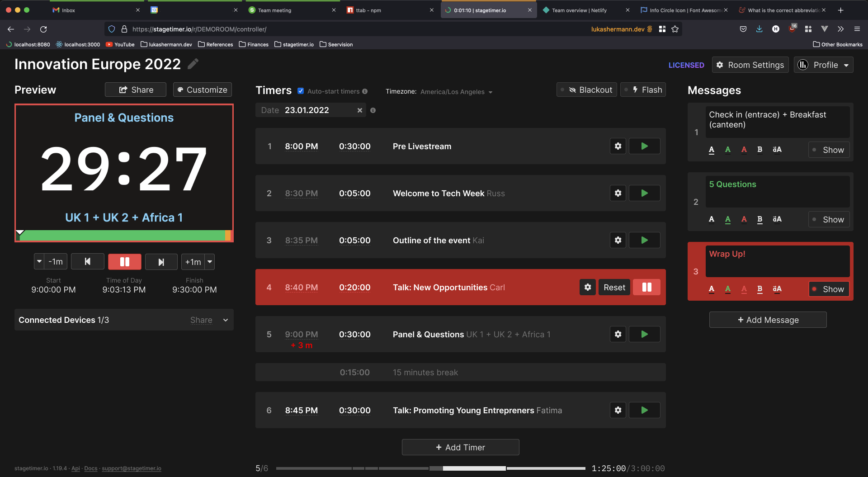The image size is (868, 477).
Task: Enable Blackout mode
Action: (x=586, y=90)
